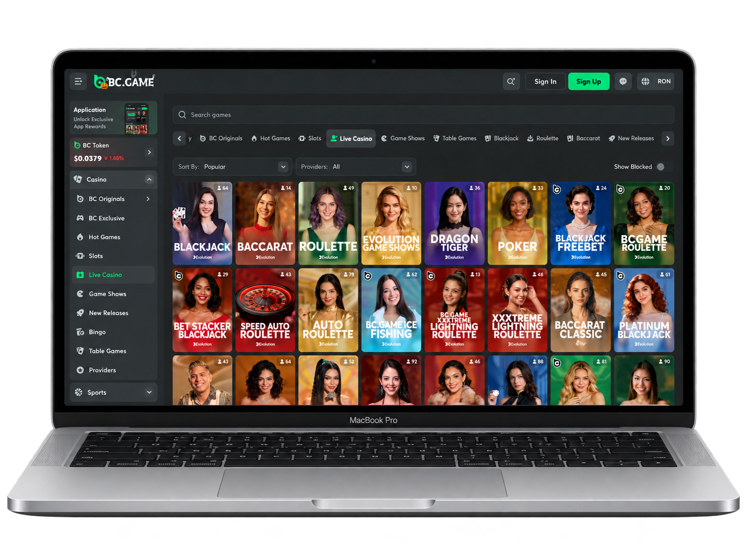Click the Table Games sidebar icon

tap(80, 351)
